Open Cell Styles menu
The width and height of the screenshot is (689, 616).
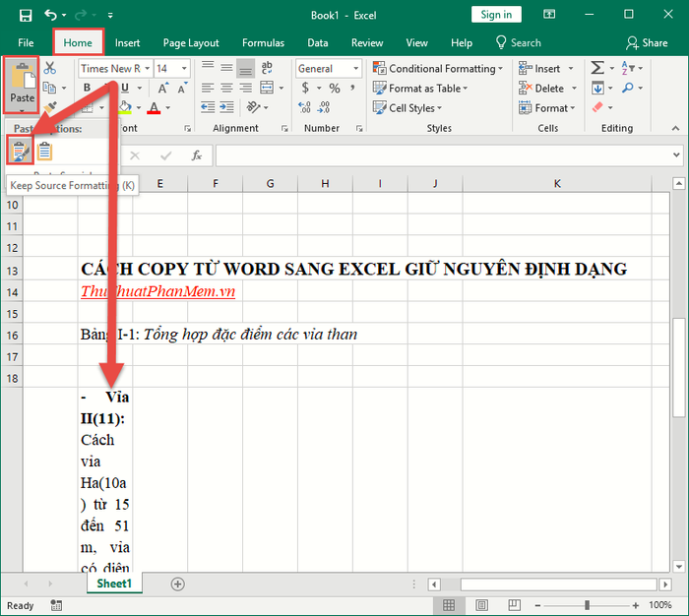(407, 107)
